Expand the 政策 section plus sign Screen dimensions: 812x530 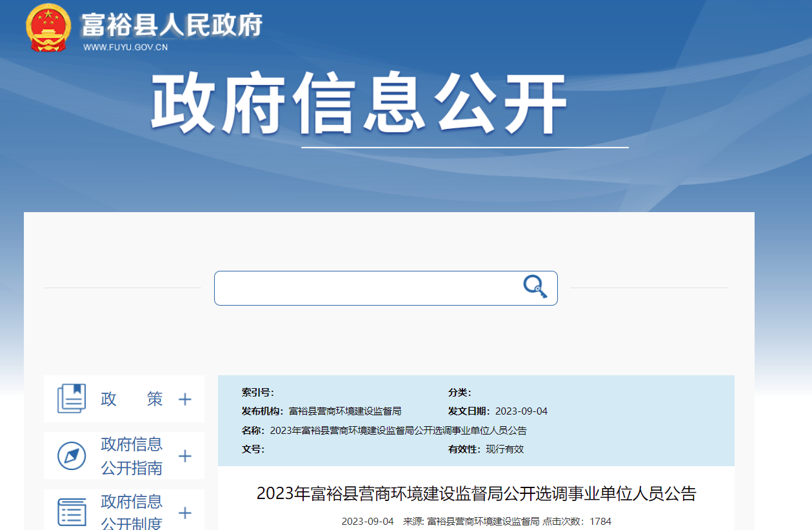185,399
